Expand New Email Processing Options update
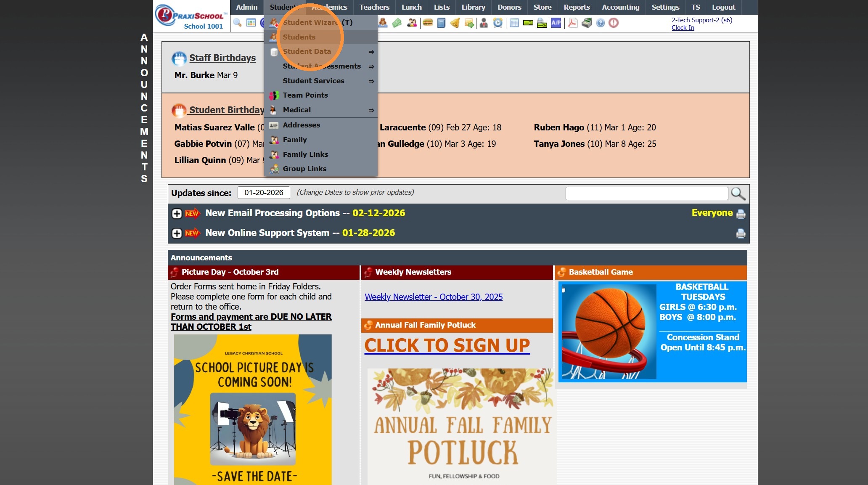The width and height of the screenshot is (868, 485). pos(177,214)
